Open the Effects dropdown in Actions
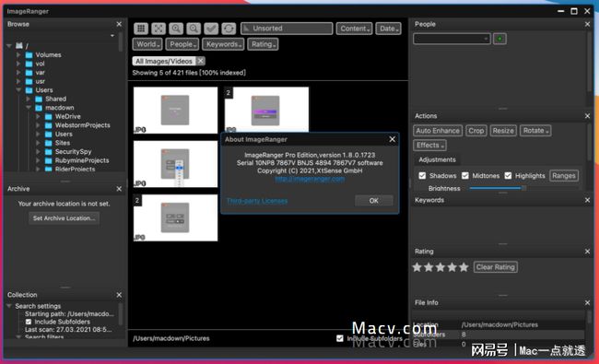Screen dimensions: 599x364 (429, 146)
